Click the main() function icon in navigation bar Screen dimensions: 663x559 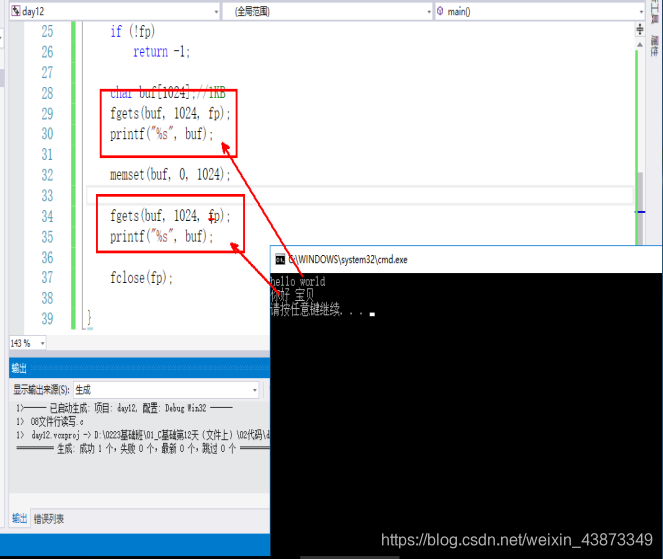440,11
